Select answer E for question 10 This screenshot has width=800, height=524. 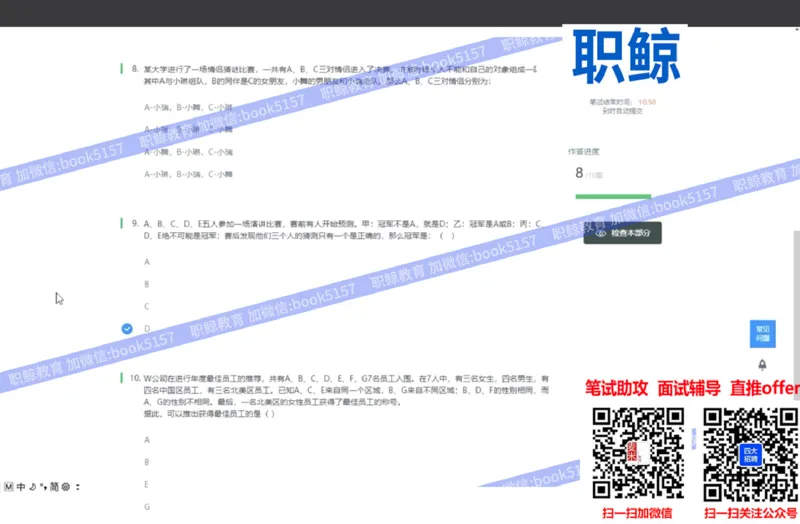147,484
